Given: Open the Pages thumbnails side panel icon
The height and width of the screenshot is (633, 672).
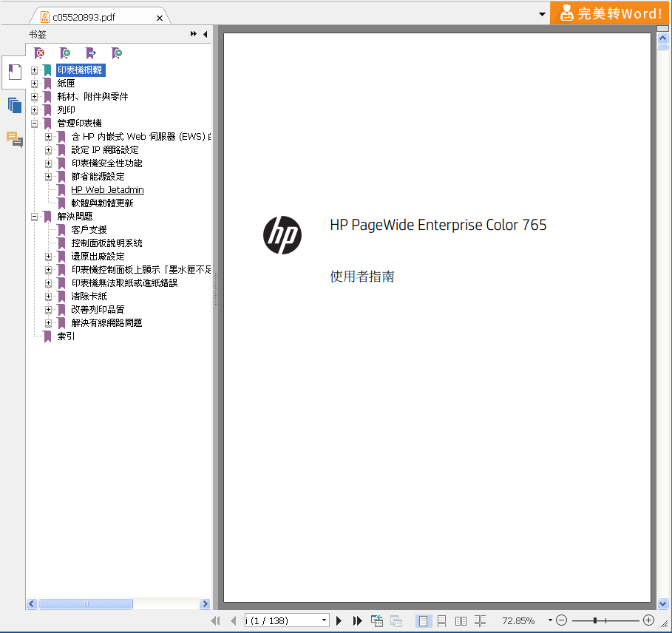Looking at the screenshot, I should click(x=15, y=106).
